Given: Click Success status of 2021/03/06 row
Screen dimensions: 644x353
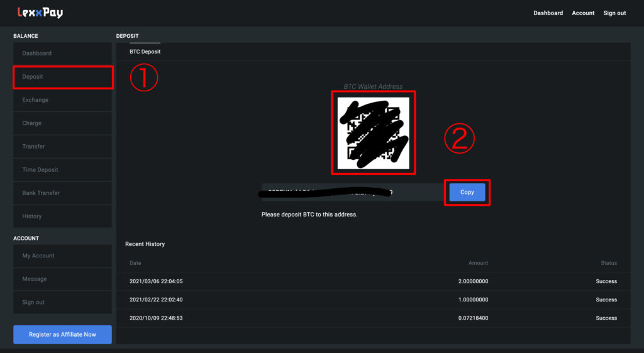Looking at the screenshot, I should [x=606, y=281].
